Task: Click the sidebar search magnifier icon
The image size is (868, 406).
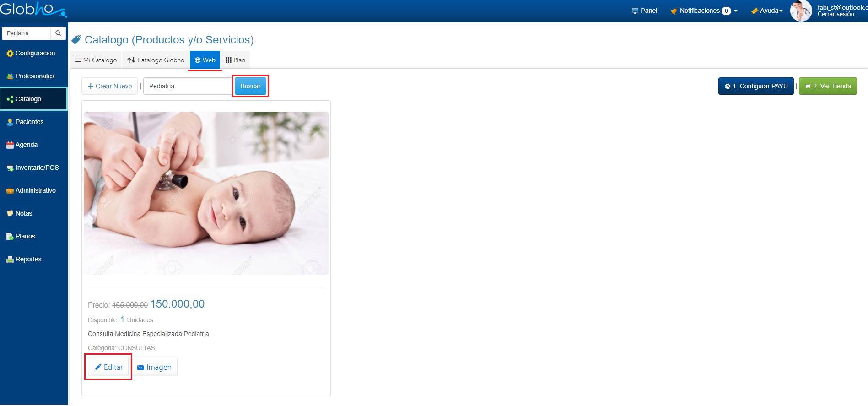Action: click(58, 33)
